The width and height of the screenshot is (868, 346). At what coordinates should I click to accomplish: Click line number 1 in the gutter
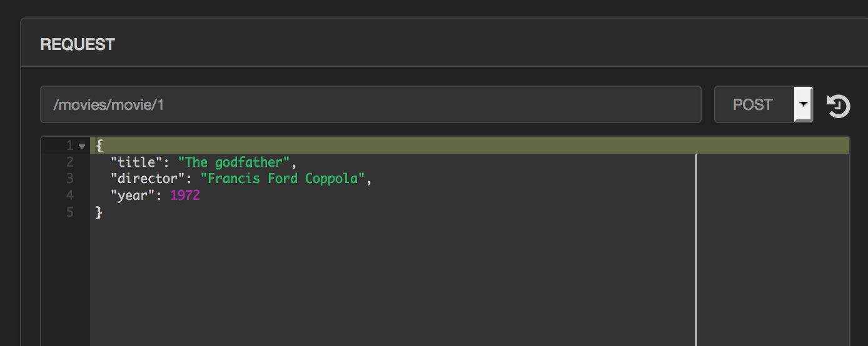(x=69, y=146)
